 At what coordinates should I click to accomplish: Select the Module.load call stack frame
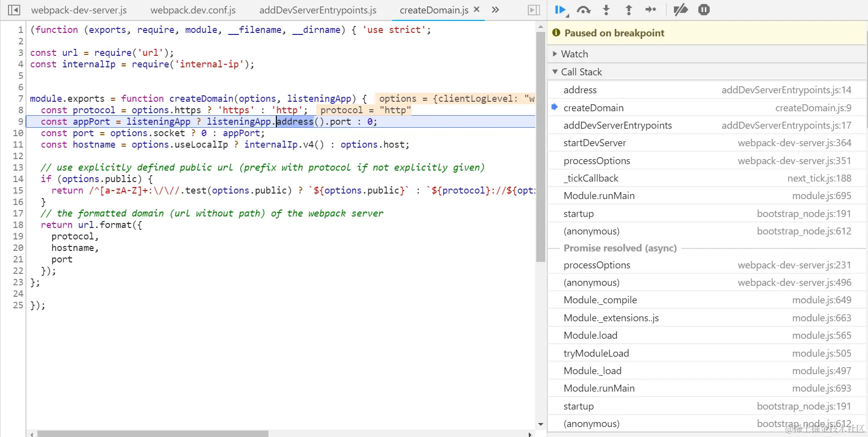706,335
